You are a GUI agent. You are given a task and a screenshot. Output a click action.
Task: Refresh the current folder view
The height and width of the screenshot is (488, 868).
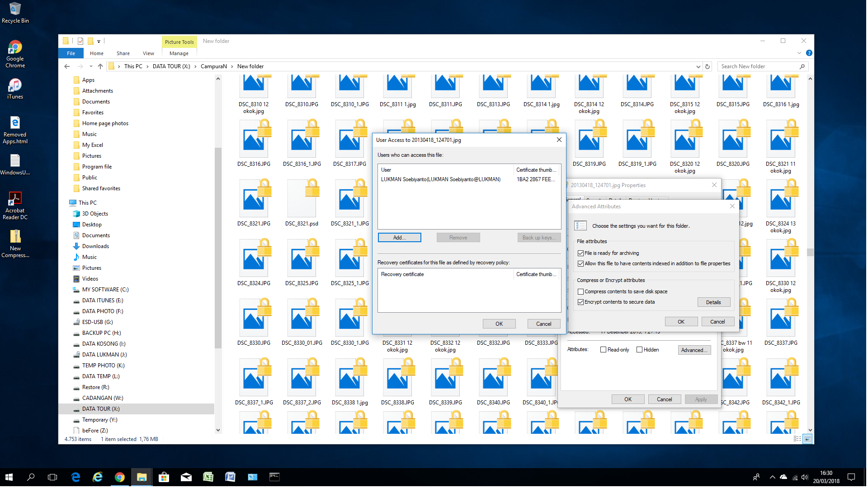point(708,66)
